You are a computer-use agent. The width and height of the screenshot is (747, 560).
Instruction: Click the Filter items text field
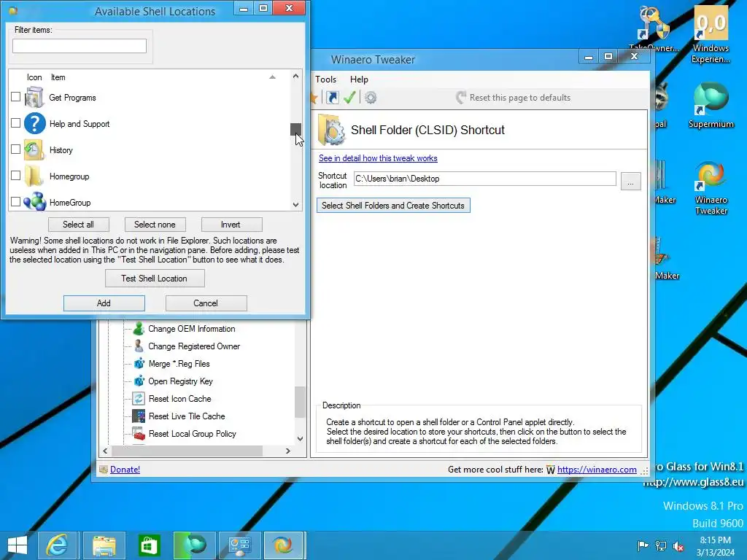coord(80,46)
